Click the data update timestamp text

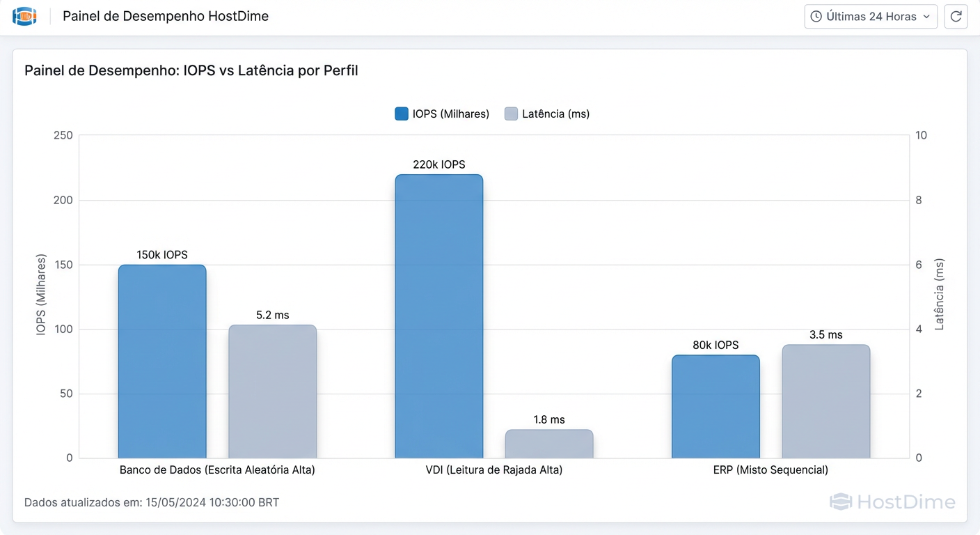point(151,502)
